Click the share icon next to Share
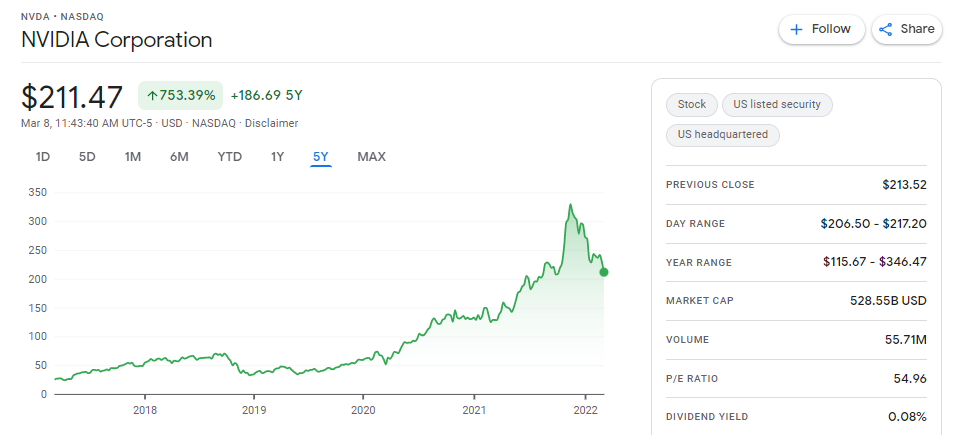 886,29
